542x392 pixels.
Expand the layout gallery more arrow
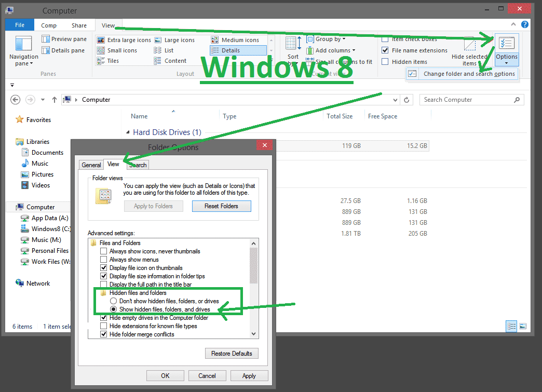(x=272, y=61)
